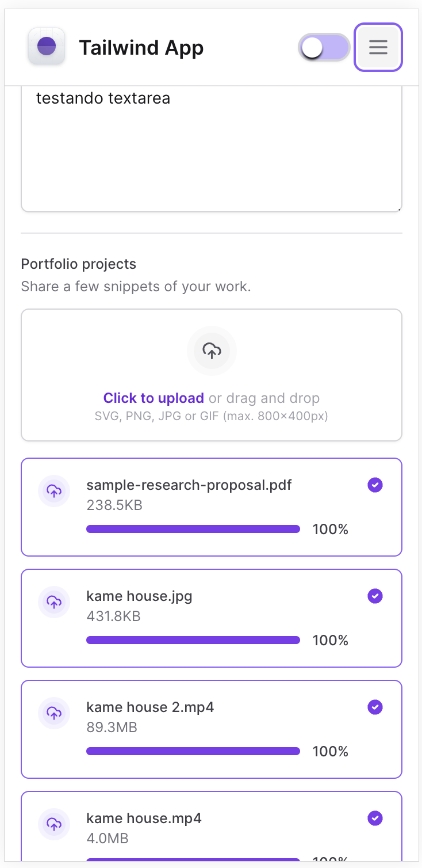Click checkmark on kame house 2.mp4
The width and height of the screenshot is (422, 868).
[x=375, y=707]
